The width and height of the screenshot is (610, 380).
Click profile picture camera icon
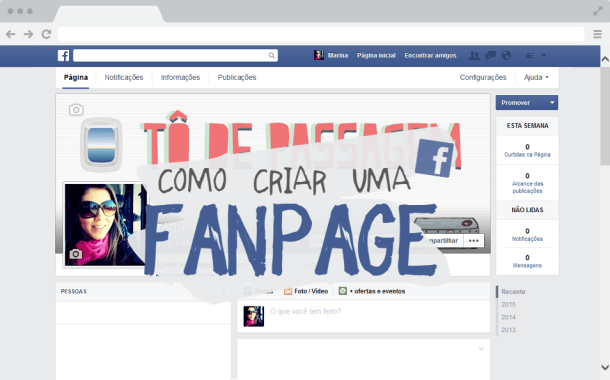[75, 254]
